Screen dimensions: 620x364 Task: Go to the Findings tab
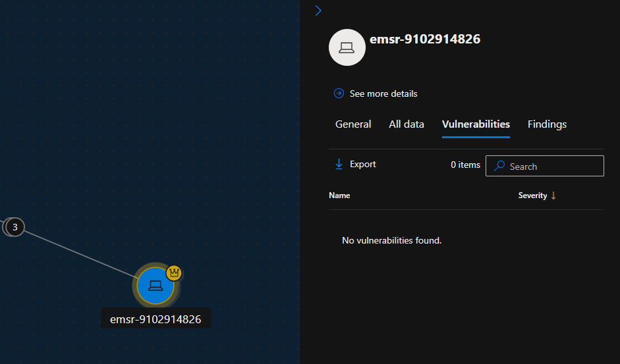pyautogui.click(x=547, y=124)
